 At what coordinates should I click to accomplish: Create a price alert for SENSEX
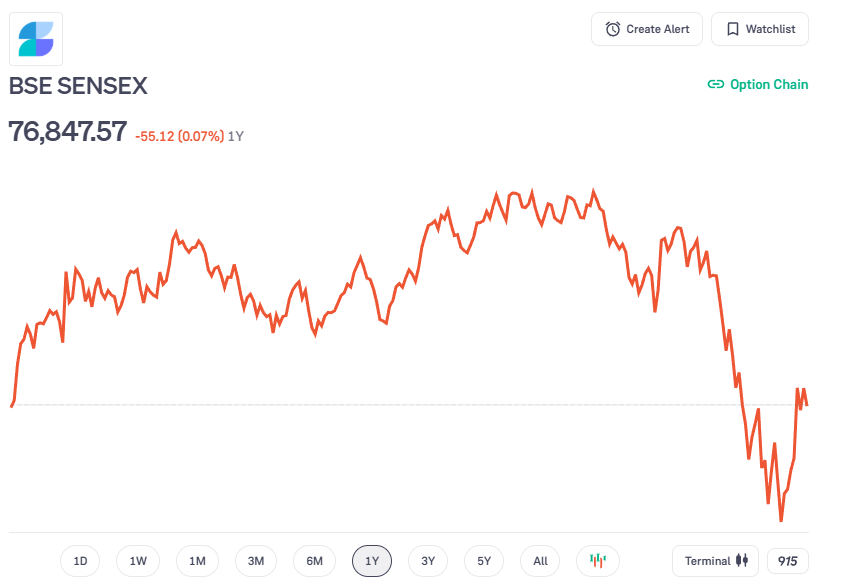(647, 29)
